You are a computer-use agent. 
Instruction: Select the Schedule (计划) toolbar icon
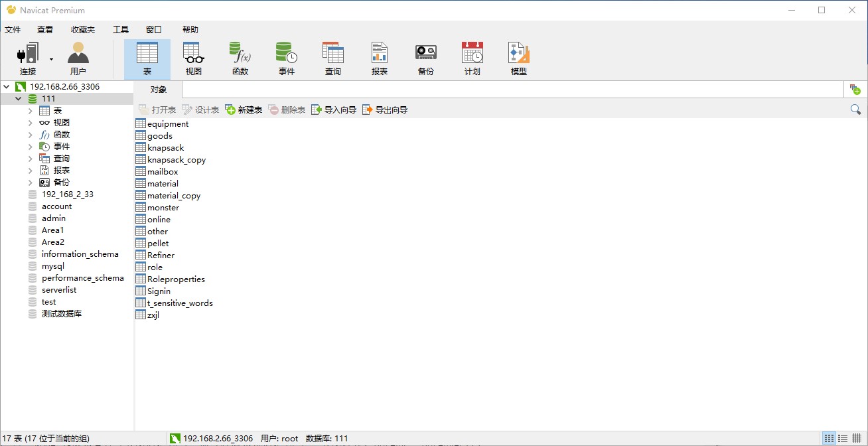coord(472,59)
